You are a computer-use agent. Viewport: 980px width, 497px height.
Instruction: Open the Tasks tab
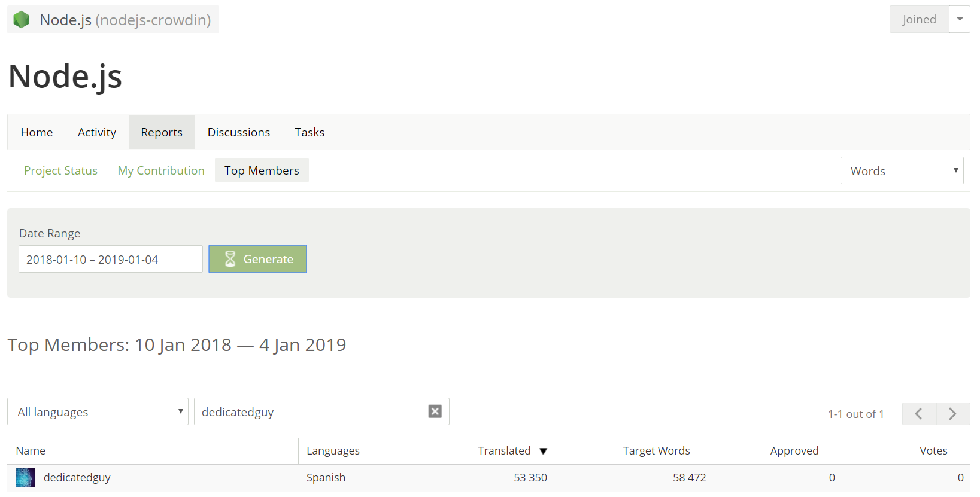click(x=310, y=132)
